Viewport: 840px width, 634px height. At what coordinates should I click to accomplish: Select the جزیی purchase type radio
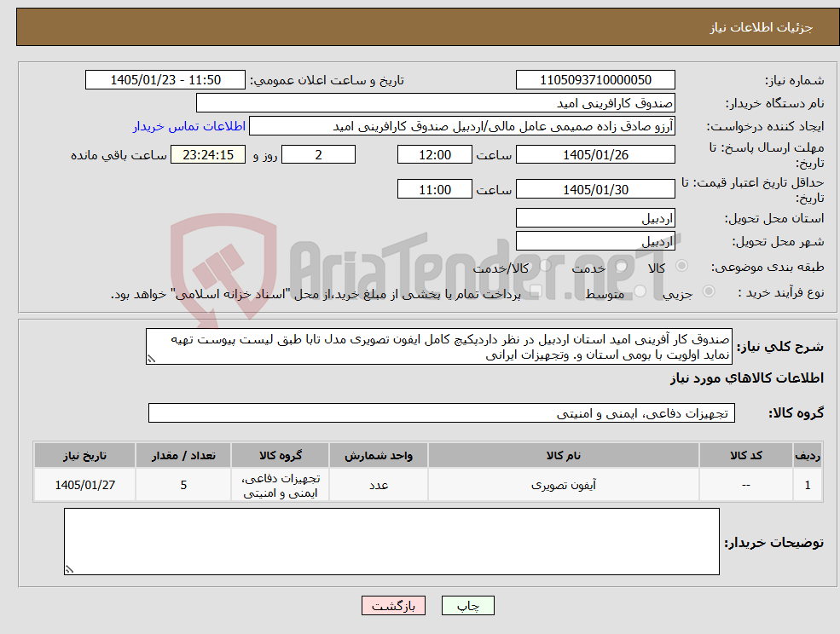[708, 291]
